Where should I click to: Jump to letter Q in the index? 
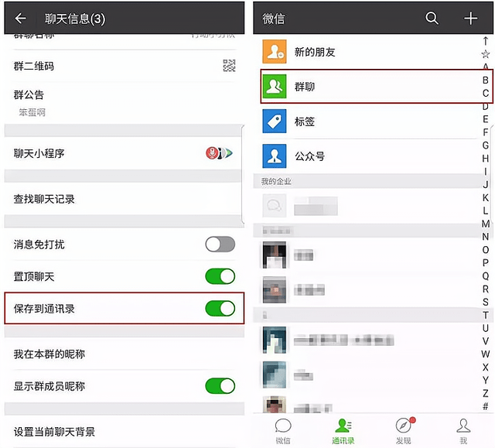[x=486, y=276]
